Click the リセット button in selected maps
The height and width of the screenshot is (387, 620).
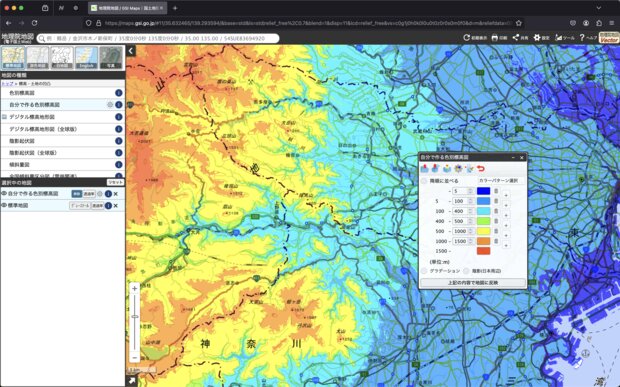[x=115, y=182]
